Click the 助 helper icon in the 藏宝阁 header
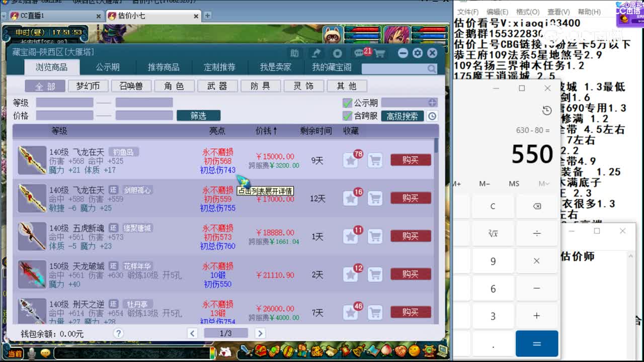Image resolution: width=644 pixels, height=362 pixels. 294,53
